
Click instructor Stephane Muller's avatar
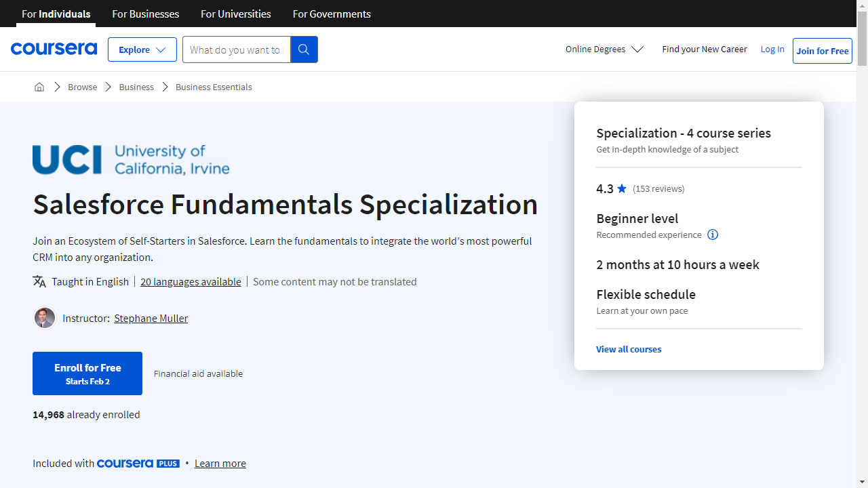click(x=45, y=318)
